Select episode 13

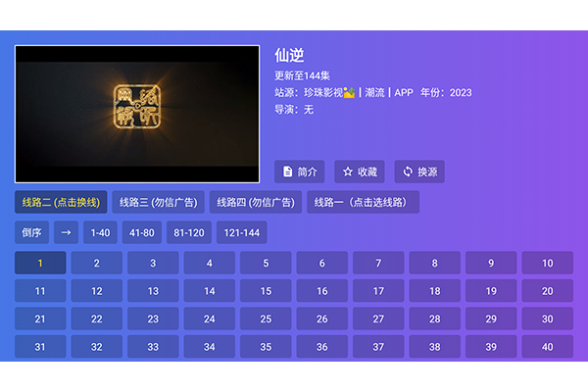[153, 291]
